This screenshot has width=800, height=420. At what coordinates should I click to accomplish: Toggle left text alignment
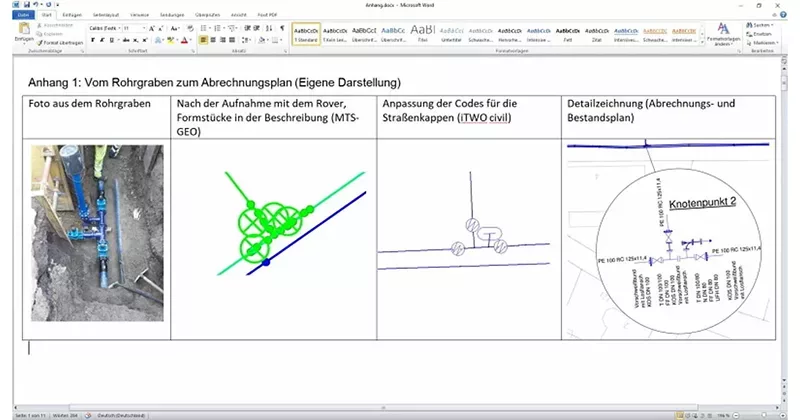point(204,40)
